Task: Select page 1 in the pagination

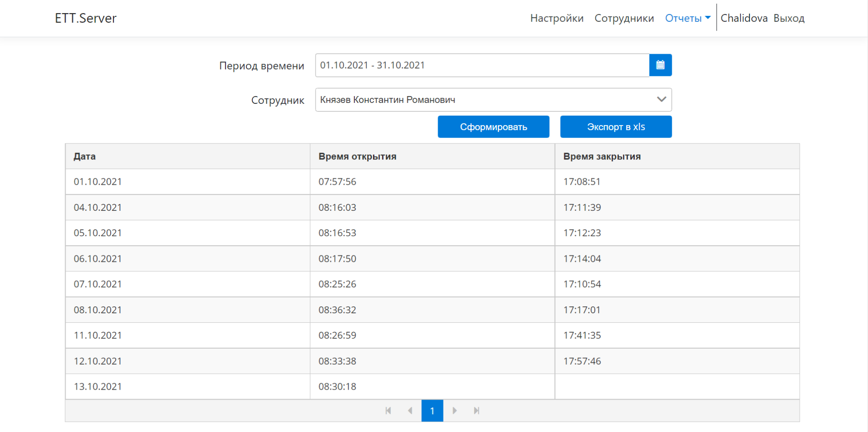Action: point(432,411)
